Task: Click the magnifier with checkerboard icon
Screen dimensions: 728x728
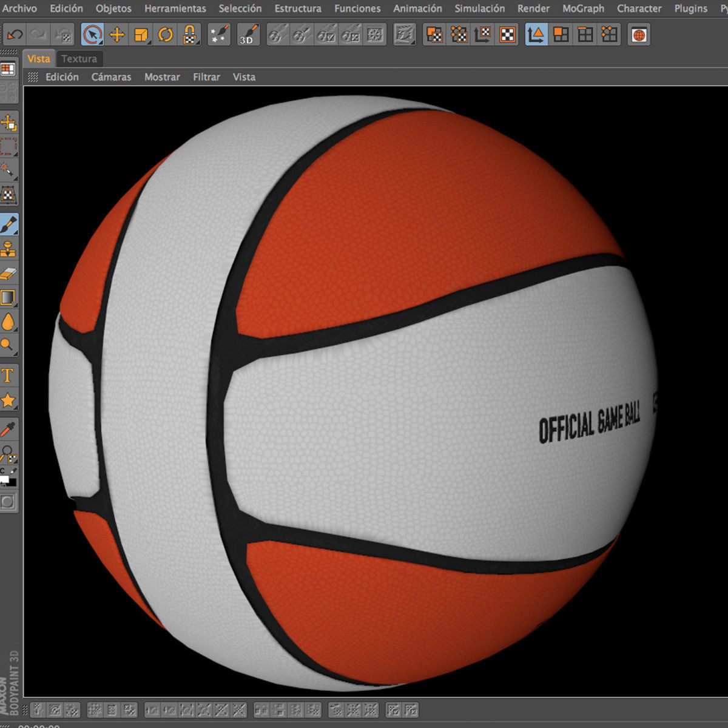Action: coord(8,454)
